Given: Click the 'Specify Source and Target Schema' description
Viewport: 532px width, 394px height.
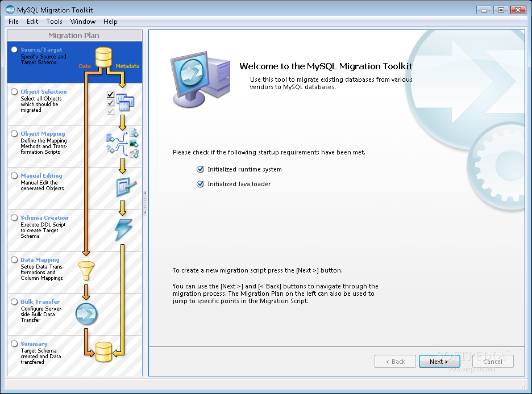Looking at the screenshot, I should coord(43,59).
